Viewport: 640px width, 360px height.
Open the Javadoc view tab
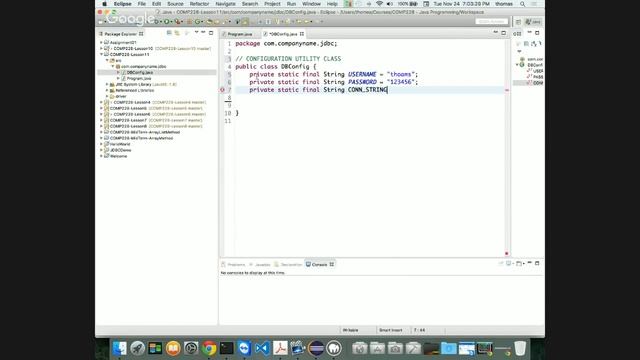point(260,264)
